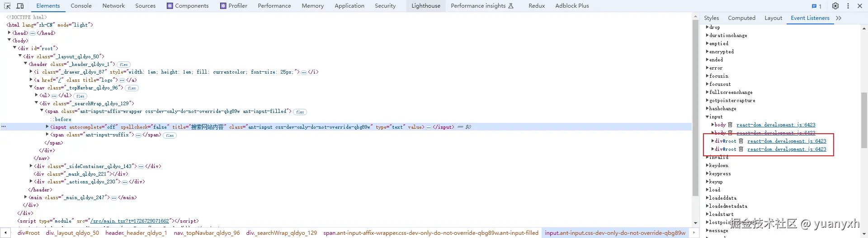Image resolution: width=868 pixels, height=238 pixels.
Task: Open the Sources tab
Action: (146, 6)
